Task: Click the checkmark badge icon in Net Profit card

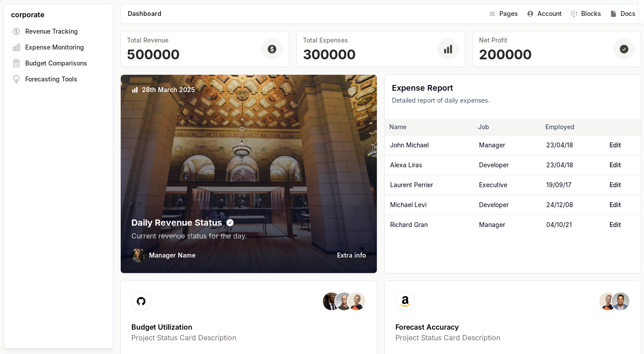Action: point(624,49)
